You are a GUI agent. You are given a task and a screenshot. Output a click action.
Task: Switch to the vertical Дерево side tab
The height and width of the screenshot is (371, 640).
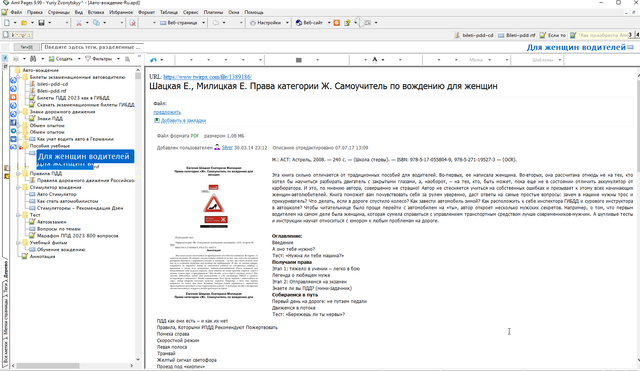click(6, 270)
